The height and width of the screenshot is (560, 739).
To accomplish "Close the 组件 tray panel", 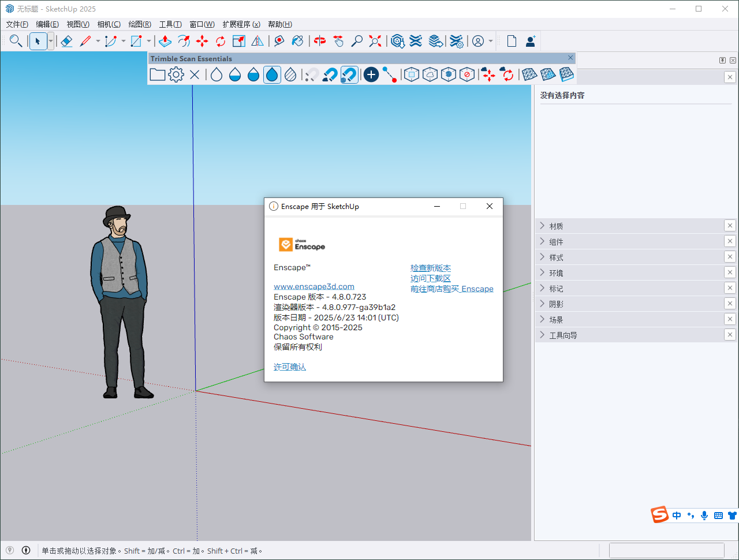I will [730, 241].
